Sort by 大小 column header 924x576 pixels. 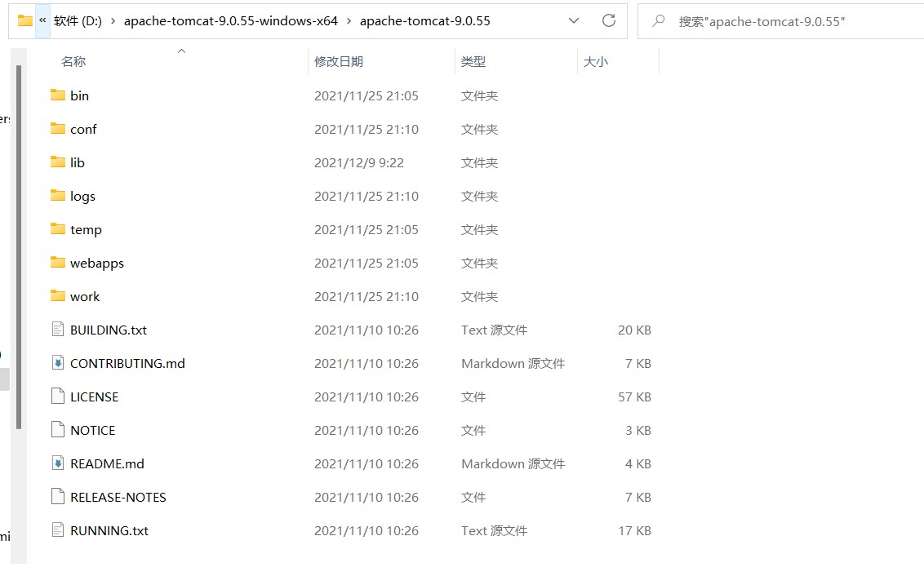click(x=595, y=61)
